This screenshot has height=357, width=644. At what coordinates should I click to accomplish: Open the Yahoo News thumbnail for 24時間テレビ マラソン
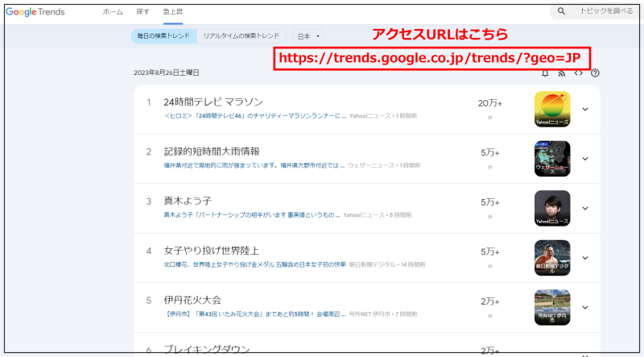click(x=552, y=110)
